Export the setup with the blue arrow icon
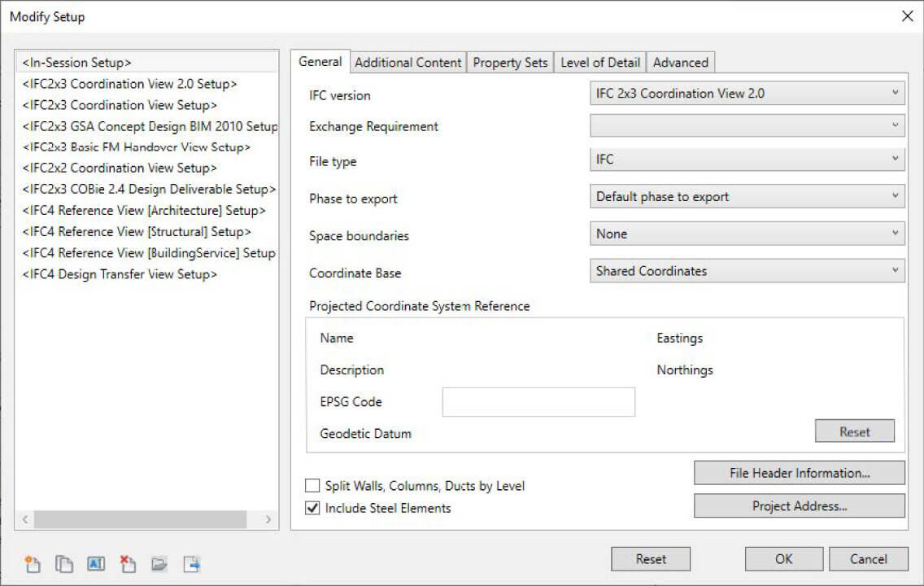924x586 pixels. (x=191, y=564)
